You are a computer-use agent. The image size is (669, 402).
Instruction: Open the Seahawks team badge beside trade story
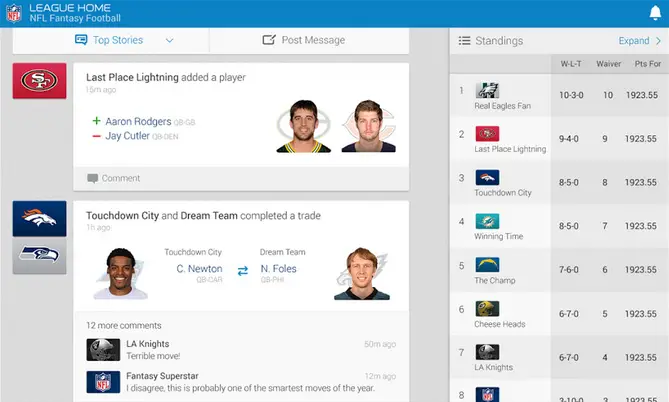pyautogui.click(x=39, y=255)
